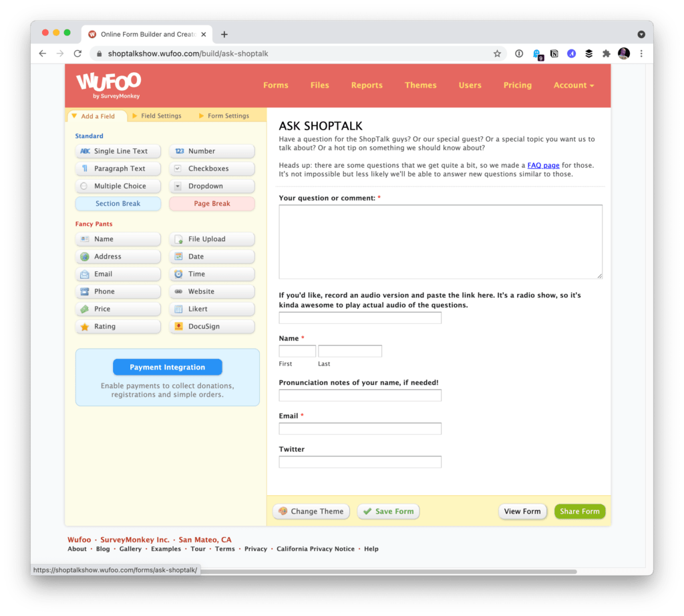Add a Checkboxes field
The image size is (684, 616).
[212, 168]
